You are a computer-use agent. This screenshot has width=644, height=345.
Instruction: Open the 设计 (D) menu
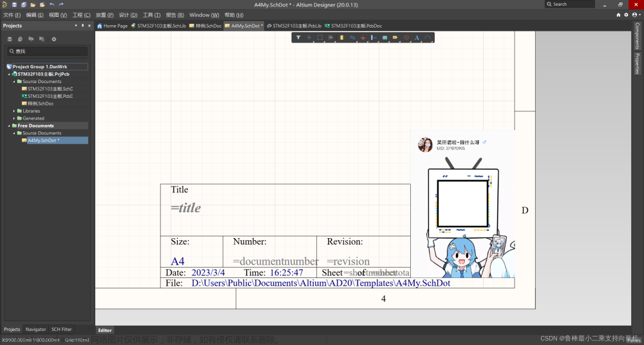[128, 15]
